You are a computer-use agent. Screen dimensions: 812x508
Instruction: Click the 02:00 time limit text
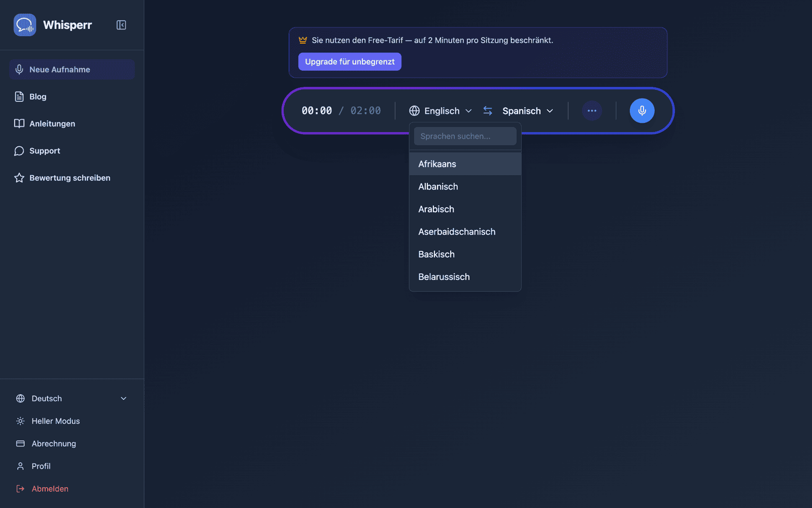click(x=365, y=111)
